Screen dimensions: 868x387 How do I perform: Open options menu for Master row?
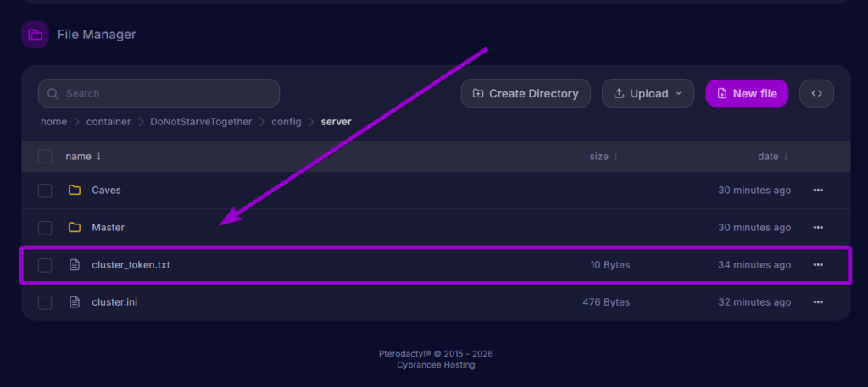click(818, 227)
